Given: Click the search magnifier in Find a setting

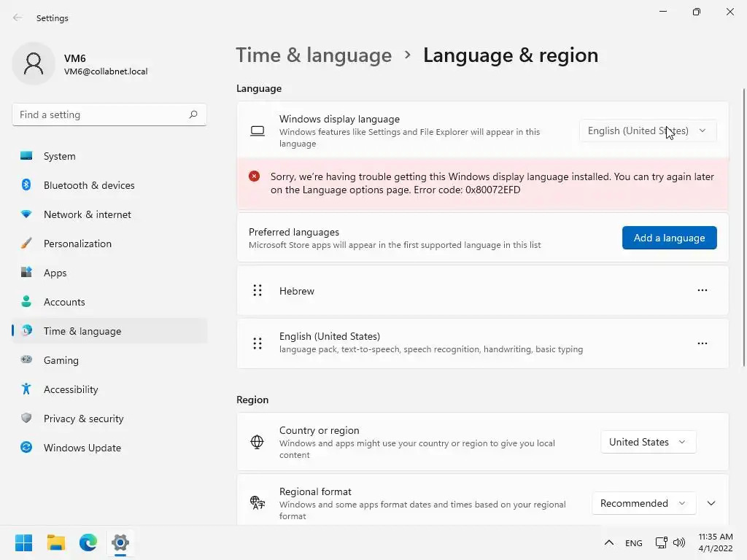Looking at the screenshot, I should click(193, 114).
